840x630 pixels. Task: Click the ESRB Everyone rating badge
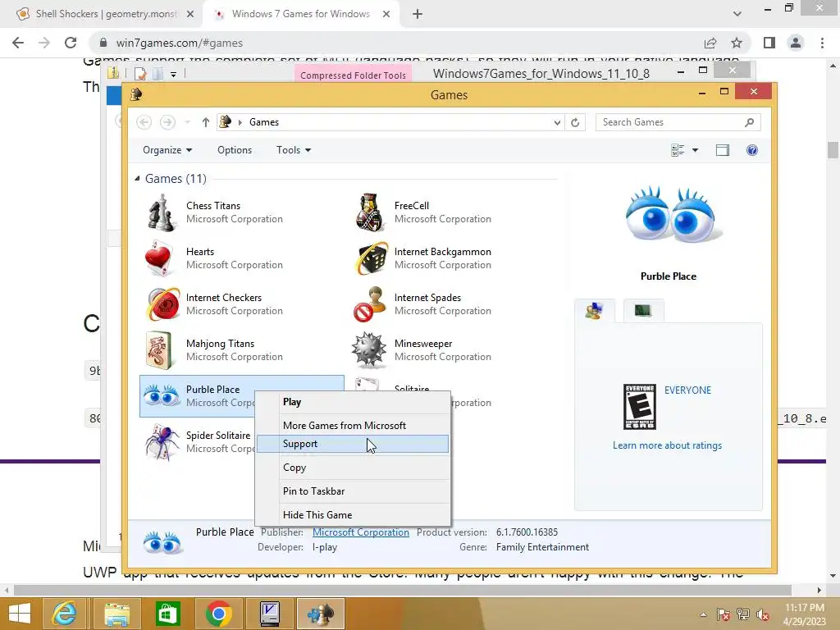pos(640,407)
